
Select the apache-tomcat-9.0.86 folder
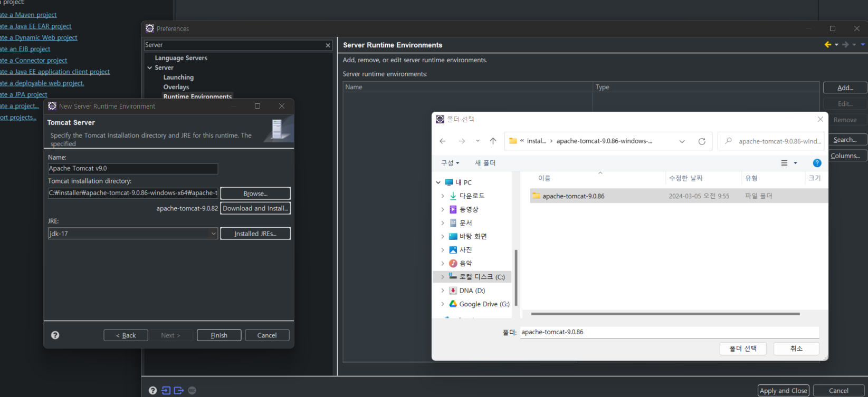tap(679, 196)
